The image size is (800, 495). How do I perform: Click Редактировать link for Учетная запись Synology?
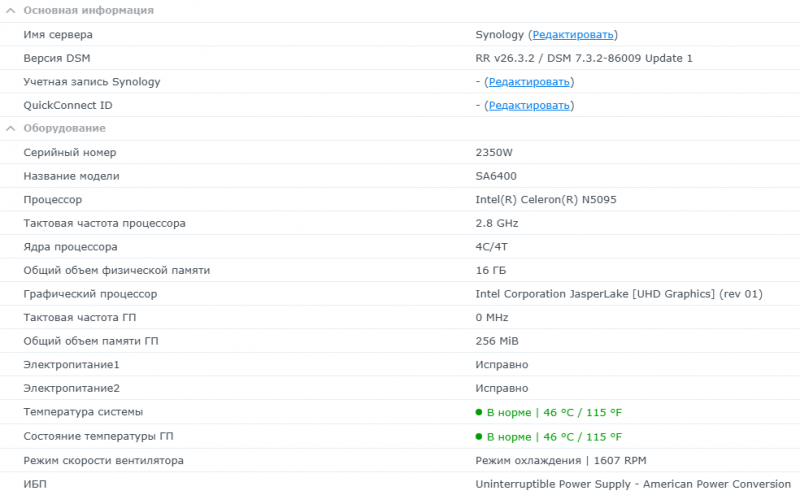coord(529,81)
